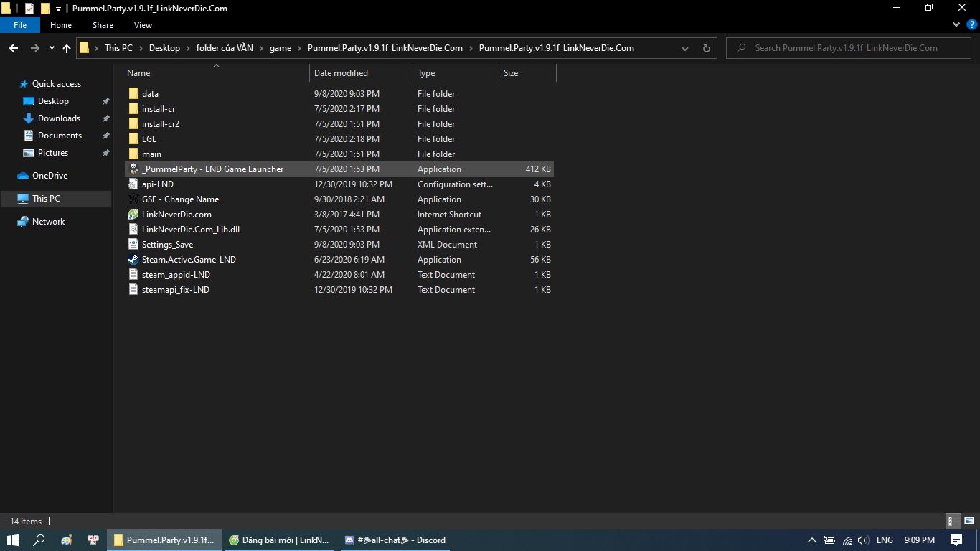Select the _PummelParty LND Game Launcher icon
The width and height of the screenshot is (980, 551).
133,169
